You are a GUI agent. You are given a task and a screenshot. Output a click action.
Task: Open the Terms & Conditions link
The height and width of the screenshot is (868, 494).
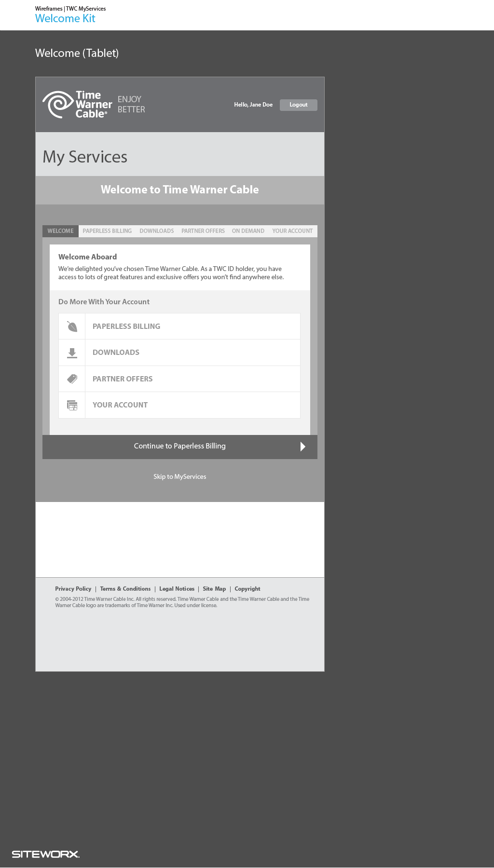point(125,589)
